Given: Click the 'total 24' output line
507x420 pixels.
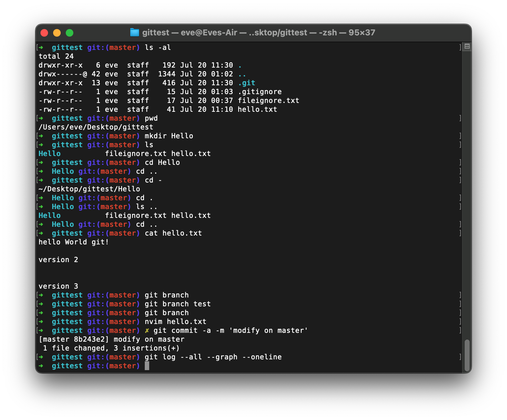Looking at the screenshot, I should coord(56,56).
